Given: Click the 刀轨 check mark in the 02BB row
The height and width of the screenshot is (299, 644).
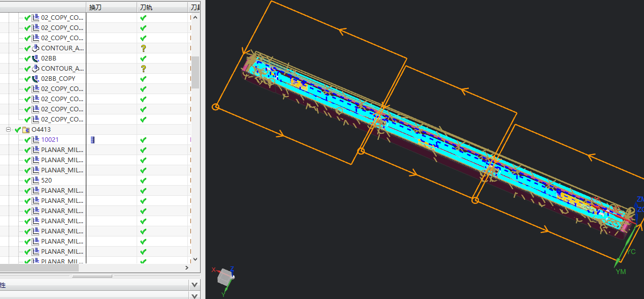Looking at the screenshot, I should pyautogui.click(x=143, y=58).
